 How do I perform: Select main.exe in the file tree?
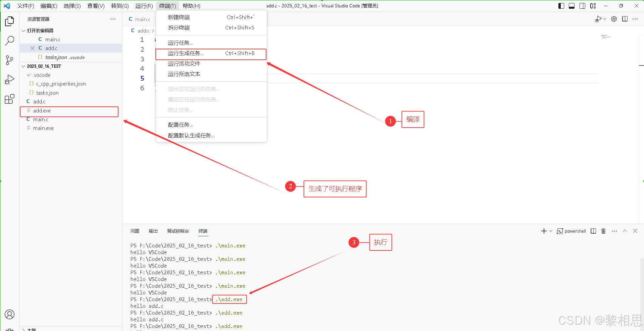[x=71, y=128]
